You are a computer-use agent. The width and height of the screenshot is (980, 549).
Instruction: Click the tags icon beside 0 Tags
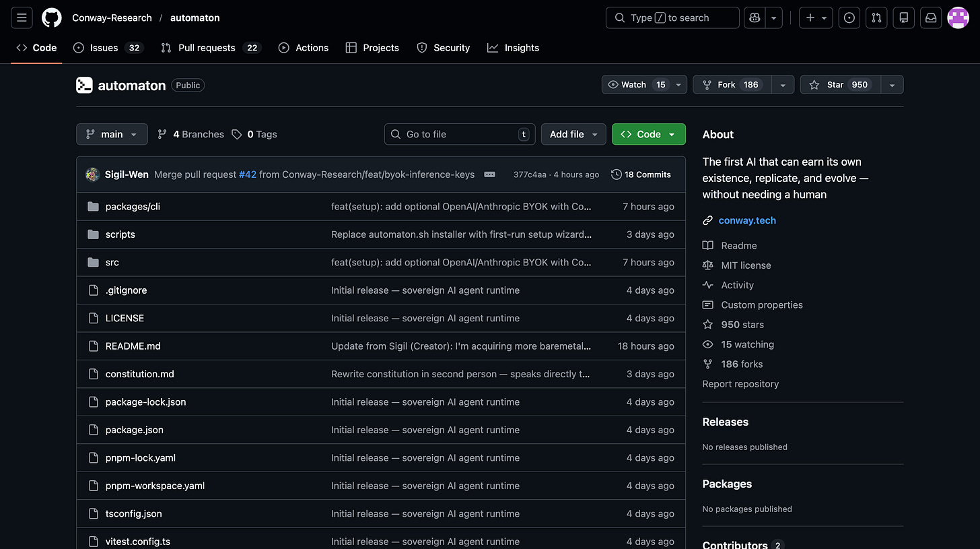click(x=236, y=134)
